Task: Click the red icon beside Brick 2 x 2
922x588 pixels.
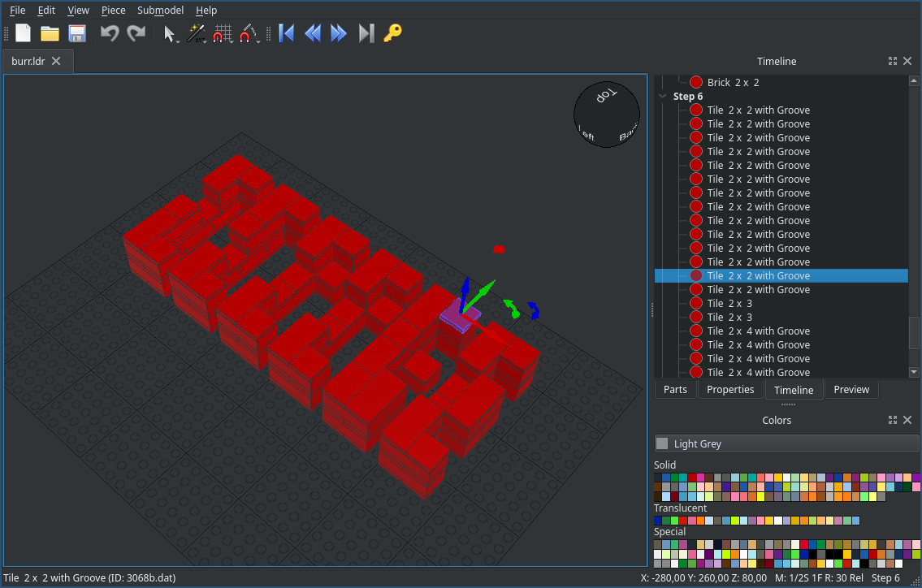Action: 696,82
